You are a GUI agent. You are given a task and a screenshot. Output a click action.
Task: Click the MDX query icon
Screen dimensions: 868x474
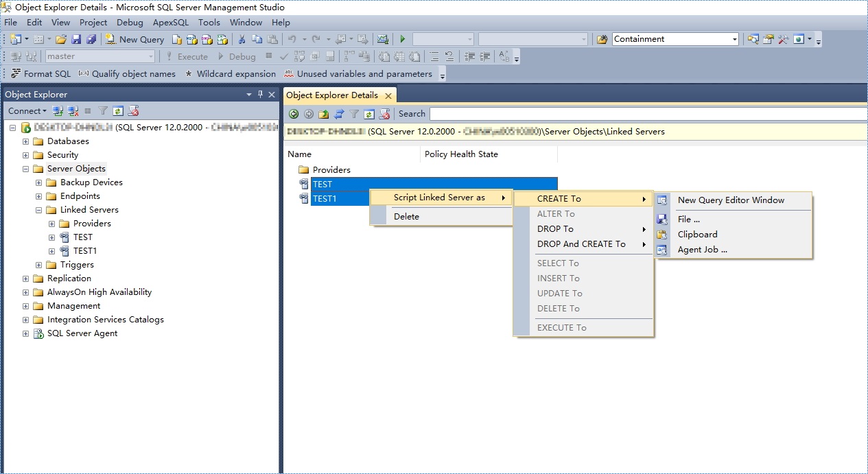(x=191, y=39)
